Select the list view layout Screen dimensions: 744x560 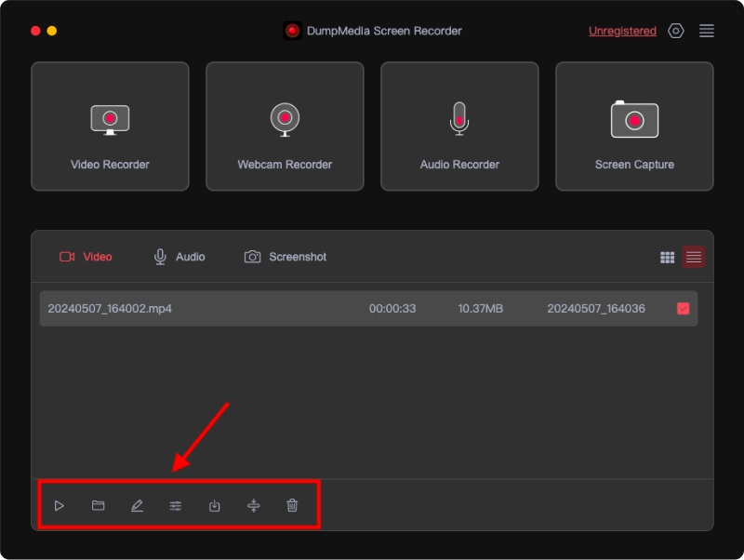tap(693, 257)
